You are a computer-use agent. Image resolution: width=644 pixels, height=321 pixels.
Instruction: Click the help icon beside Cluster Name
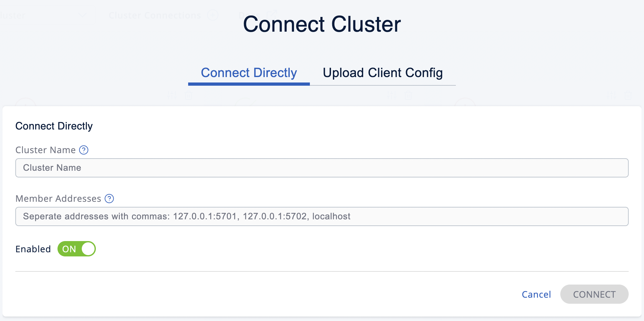(x=84, y=150)
